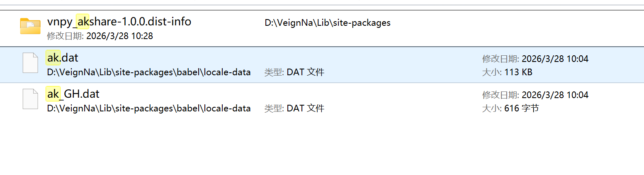Click the vnpy_akshare-1.0.0.dist-info folder icon
This screenshot has height=175, width=644.
[x=30, y=26]
